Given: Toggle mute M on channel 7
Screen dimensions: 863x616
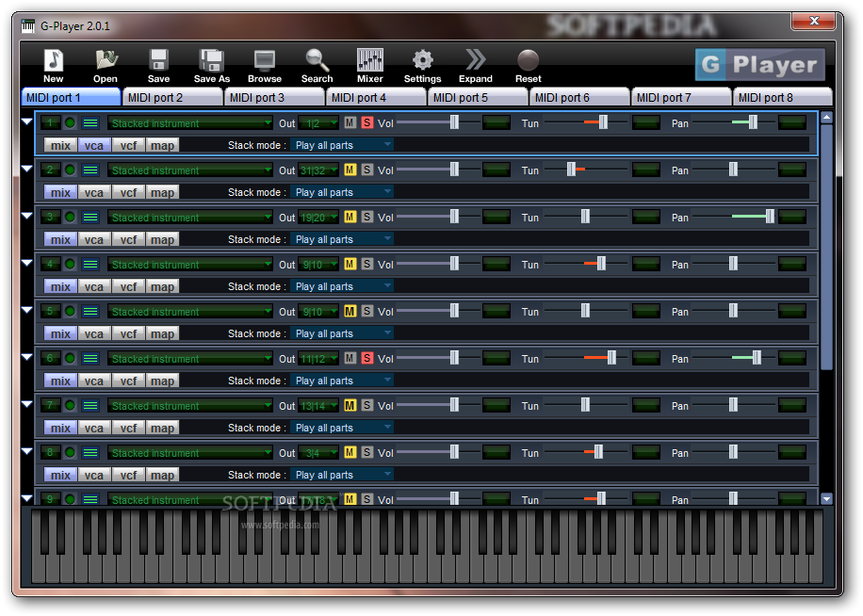Looking at the screenshot, I should (x=350, y=405).
